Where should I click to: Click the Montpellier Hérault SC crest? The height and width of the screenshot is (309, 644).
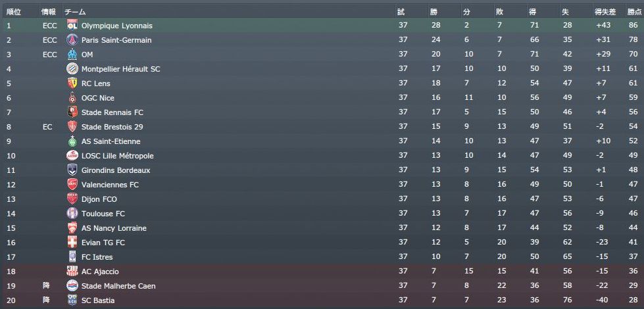point(72,69)
